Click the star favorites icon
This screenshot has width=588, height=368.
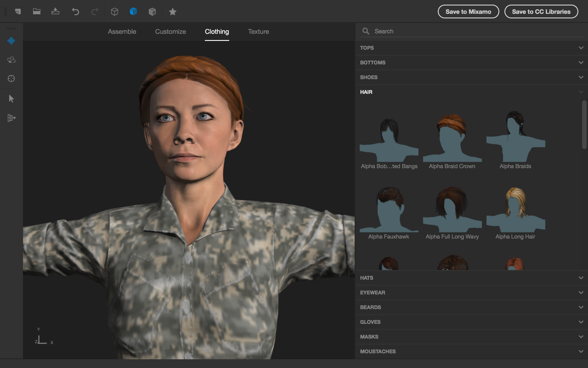173,11
